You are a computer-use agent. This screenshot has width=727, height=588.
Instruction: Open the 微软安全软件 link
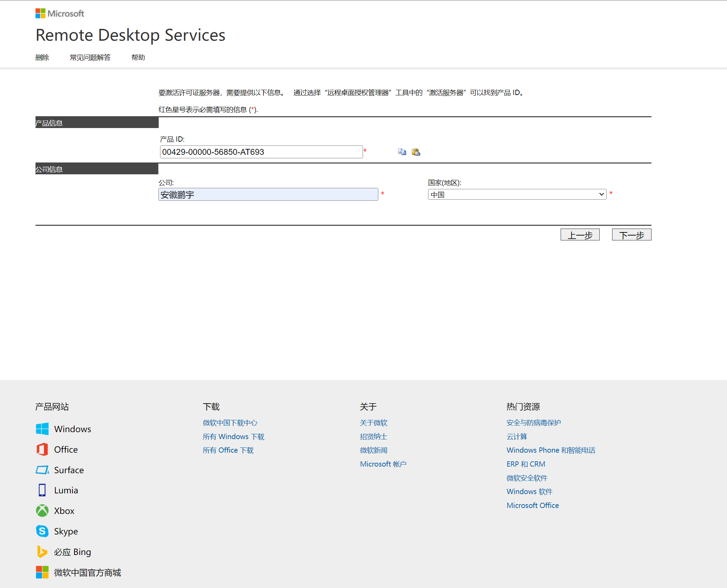527,478
